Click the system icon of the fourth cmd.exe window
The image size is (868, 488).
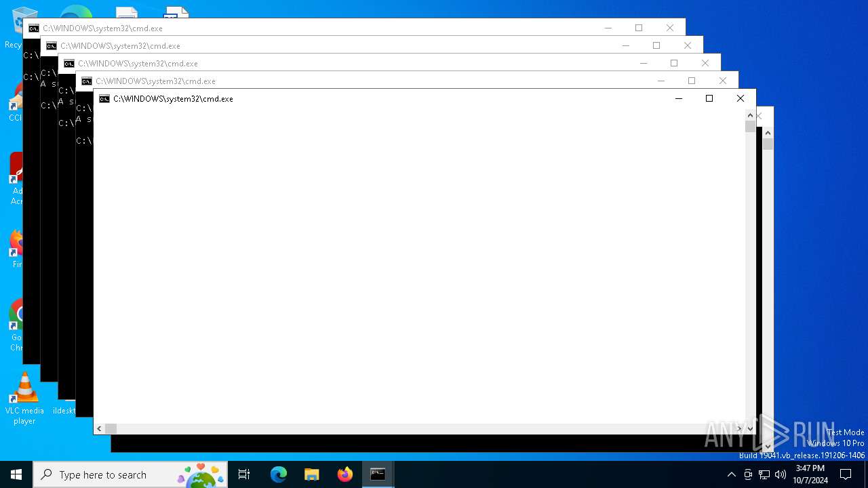pyautogui.click(x=87, y=81)
